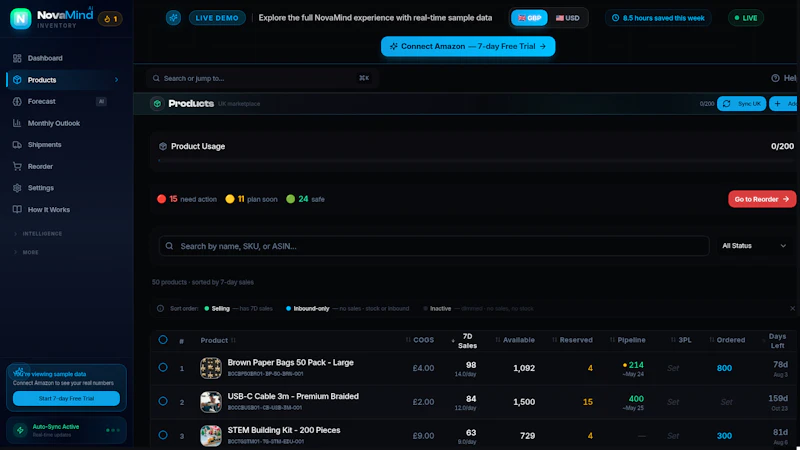Viewport: 800px width, 450px height.
Task: Sort table by Pipeline column
Action: [x=628, y=340]
